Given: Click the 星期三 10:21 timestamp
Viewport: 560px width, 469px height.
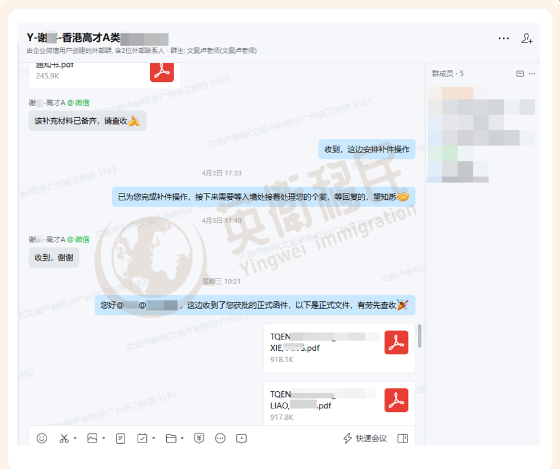Looking at the screenshot, I should tap(221, 281).
